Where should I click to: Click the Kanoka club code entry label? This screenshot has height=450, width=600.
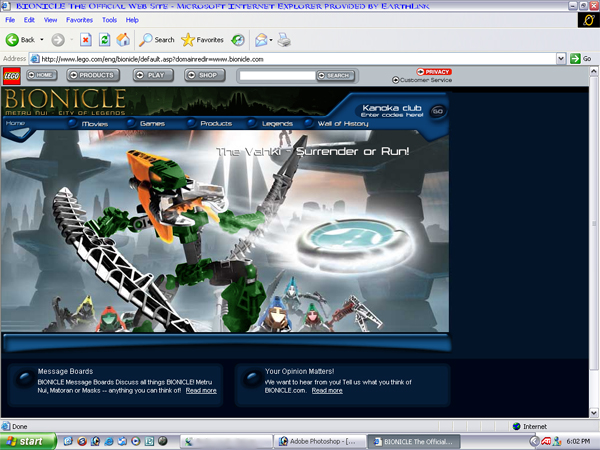(x=392, y=115)
